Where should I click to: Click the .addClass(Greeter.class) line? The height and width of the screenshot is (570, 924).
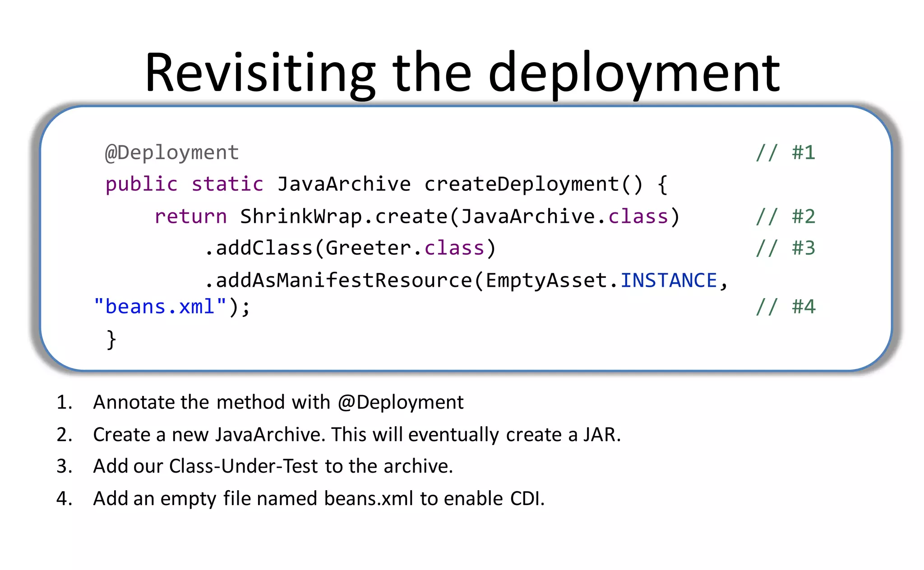point(350,248)
